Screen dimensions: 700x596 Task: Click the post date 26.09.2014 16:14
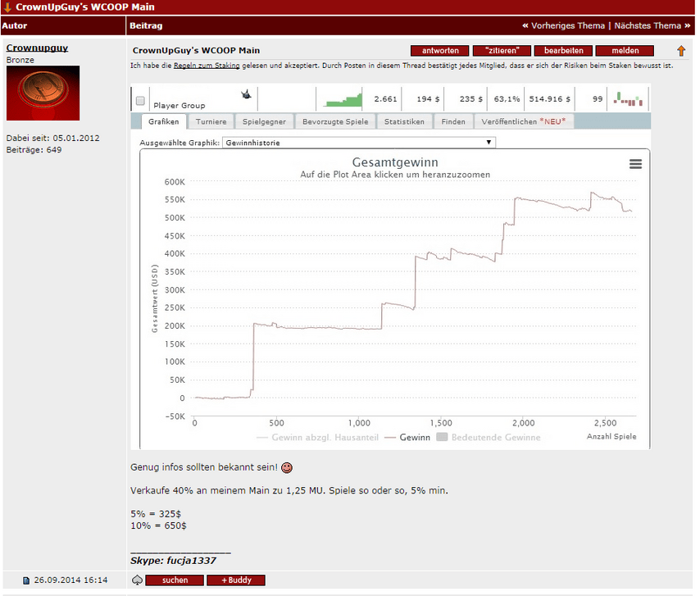[70, 580]
